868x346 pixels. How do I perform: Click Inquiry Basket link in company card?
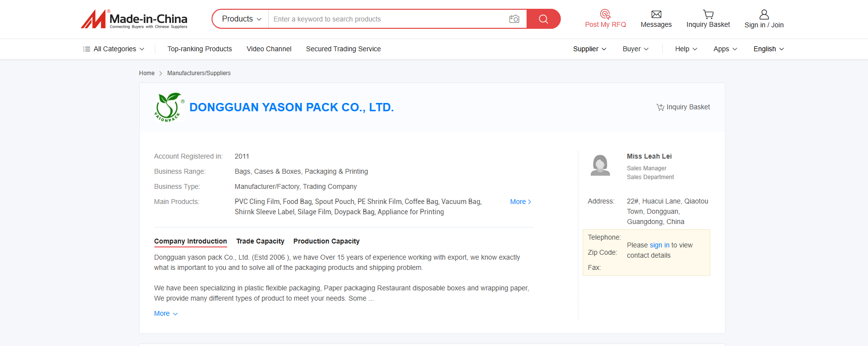pyautogui.click(x=683, y=107)
